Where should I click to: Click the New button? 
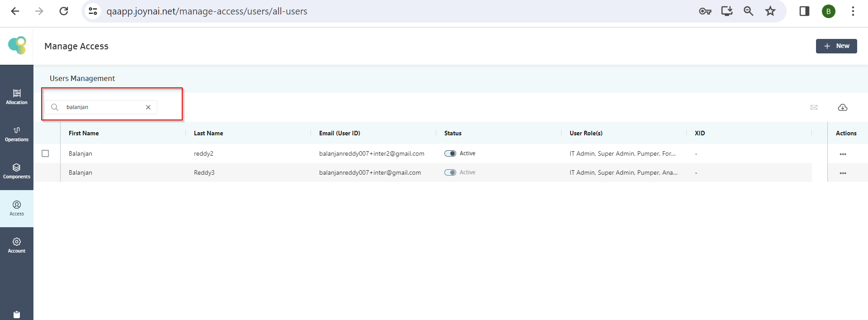point(836,46)
